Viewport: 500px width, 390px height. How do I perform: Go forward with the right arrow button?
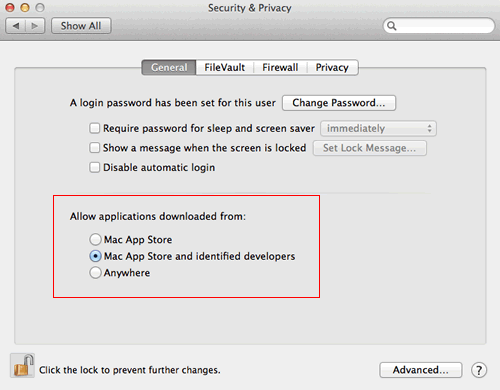click(x=35, y=26)
